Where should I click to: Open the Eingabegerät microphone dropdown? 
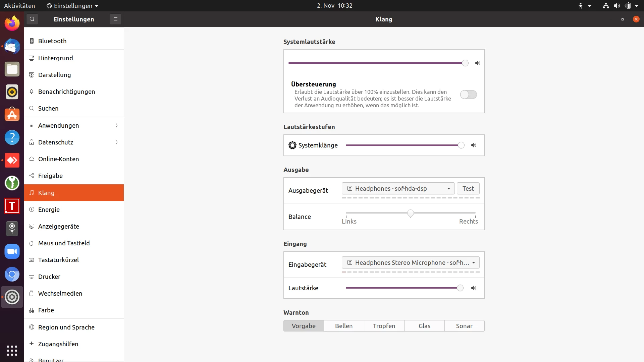(411, 262)
